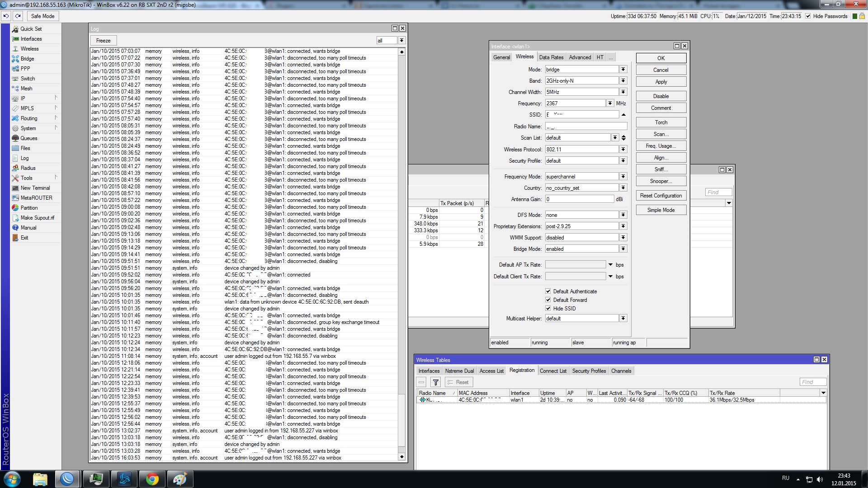Switch to the Access List tab
The width and height of the screenshot is (868, 488).
[491, 371]
